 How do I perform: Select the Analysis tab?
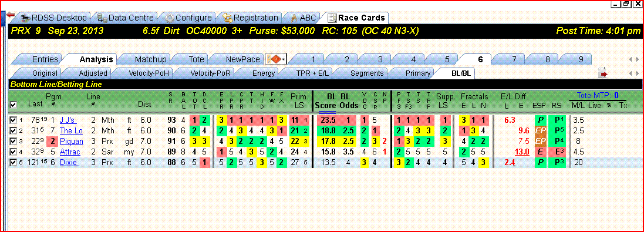(91, 59)
